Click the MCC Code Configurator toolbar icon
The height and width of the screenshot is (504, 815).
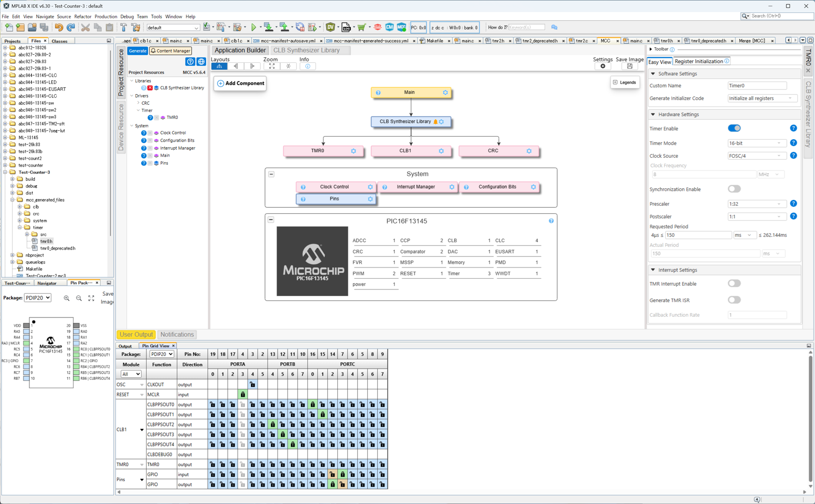pyautogui.click(x=401, y=27)
